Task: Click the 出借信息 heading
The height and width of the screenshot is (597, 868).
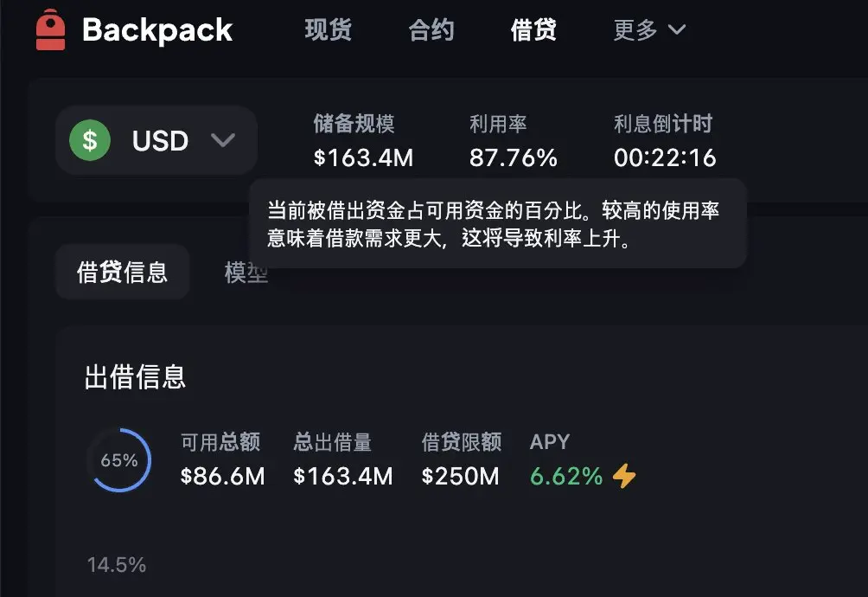Action: pyautogui.click(x=135, y=376)
